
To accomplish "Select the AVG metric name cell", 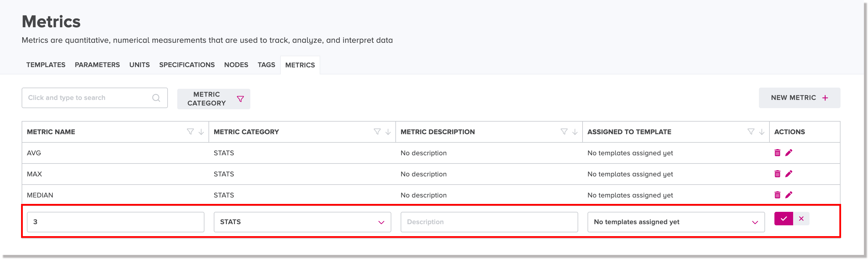I will coord(34,153).
